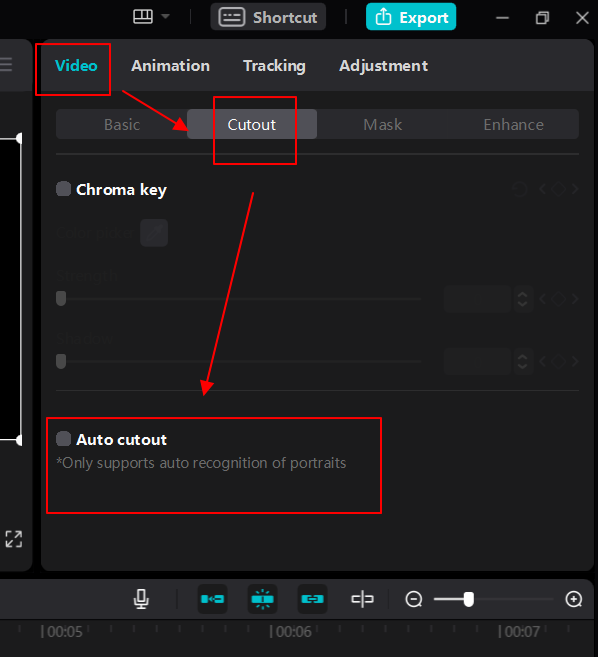The image size is (598, 657).
Task: Add a Chroma key keyframe
Action: click(559, 189)
